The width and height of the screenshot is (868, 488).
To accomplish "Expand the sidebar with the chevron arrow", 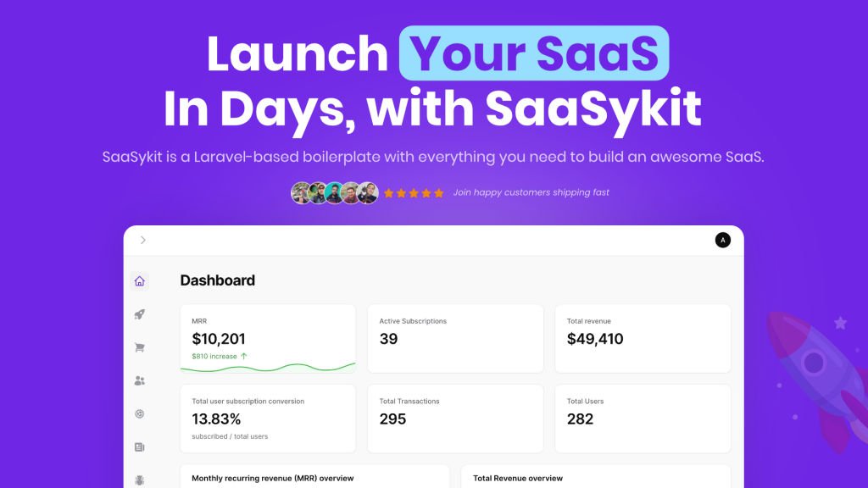I will tap(143, 241).
